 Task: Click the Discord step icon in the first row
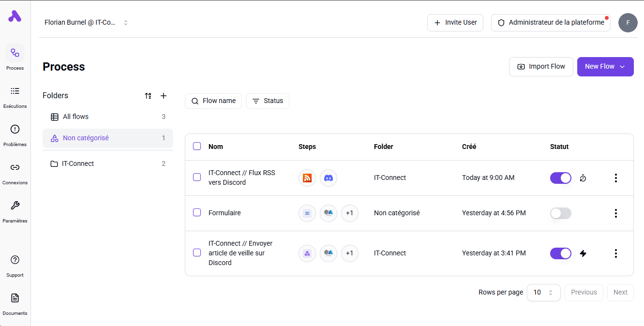(x=329, y=178)
